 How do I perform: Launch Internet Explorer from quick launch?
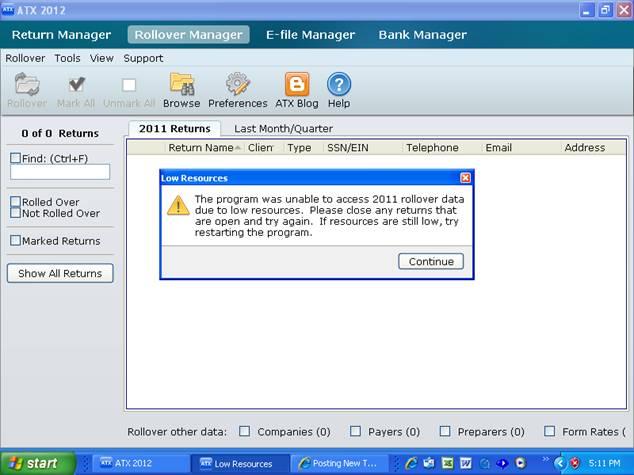(411, 463)
